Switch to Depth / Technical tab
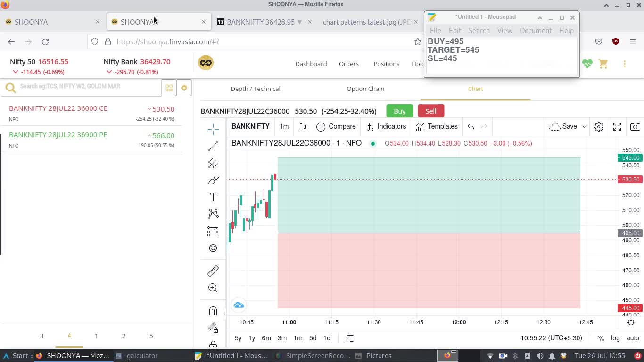The height and width of the screenshot is (362, 644). click(256, 89)
